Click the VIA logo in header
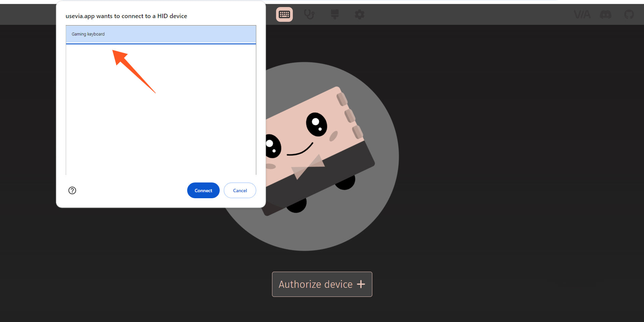 (582, 14)
